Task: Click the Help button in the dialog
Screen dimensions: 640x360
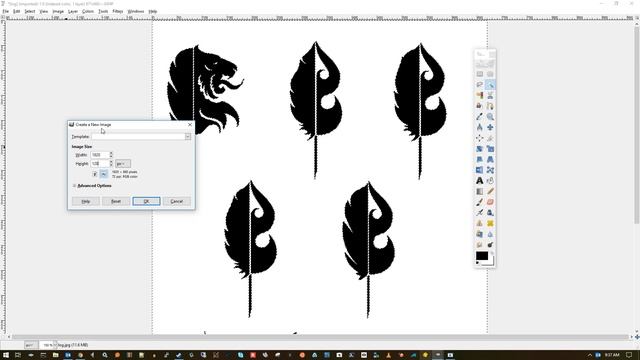Action: click(x=86, y=201)
